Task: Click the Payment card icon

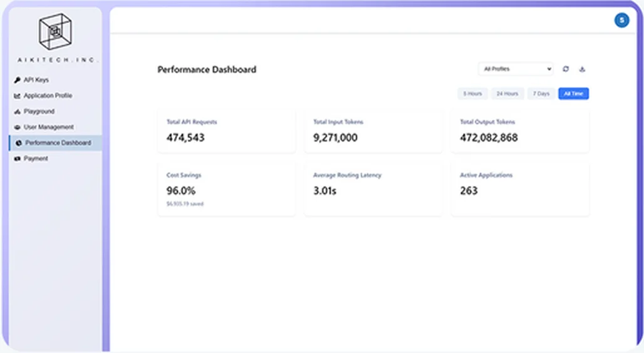Action: point(18,159)
